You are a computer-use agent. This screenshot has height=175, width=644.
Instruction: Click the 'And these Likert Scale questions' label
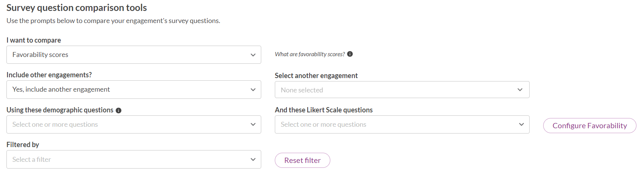324,110
